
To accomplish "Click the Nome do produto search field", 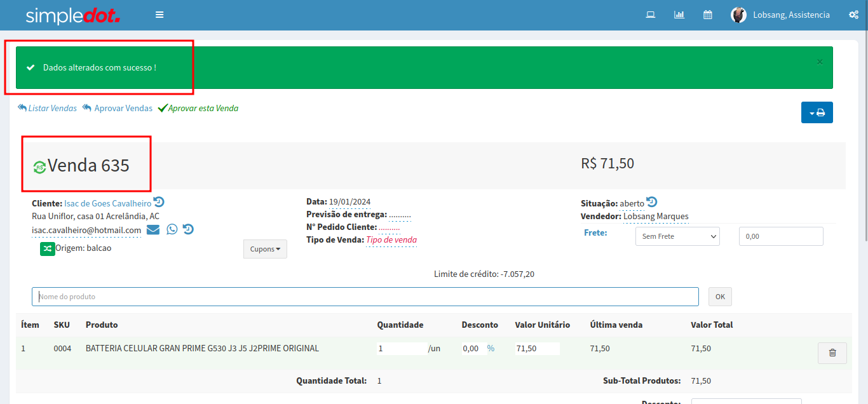I will [365, 297].
